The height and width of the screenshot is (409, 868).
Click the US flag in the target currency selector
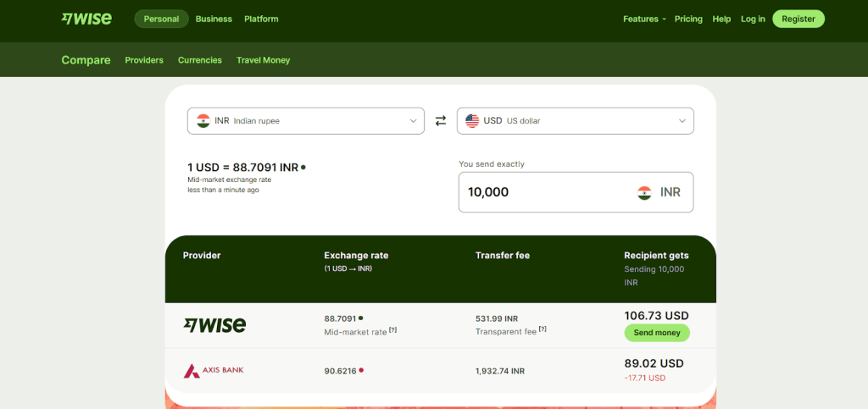coord(472,121)
